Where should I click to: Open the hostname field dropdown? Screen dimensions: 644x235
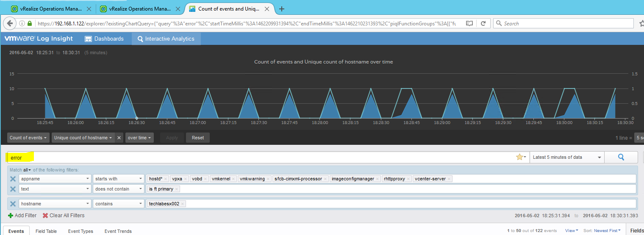55,204
